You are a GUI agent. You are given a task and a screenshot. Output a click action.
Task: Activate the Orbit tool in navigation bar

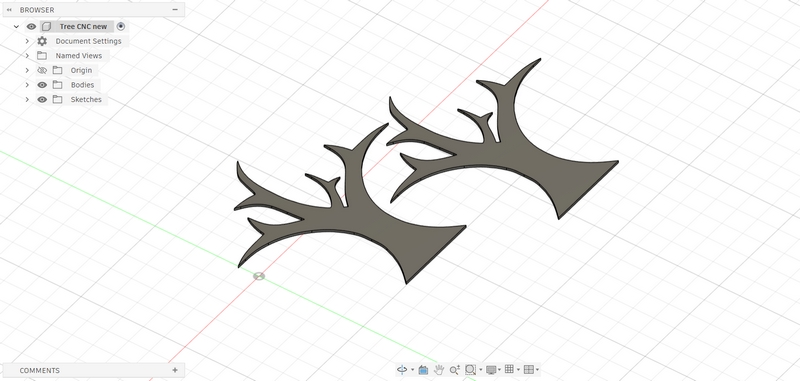pos(402,370)
